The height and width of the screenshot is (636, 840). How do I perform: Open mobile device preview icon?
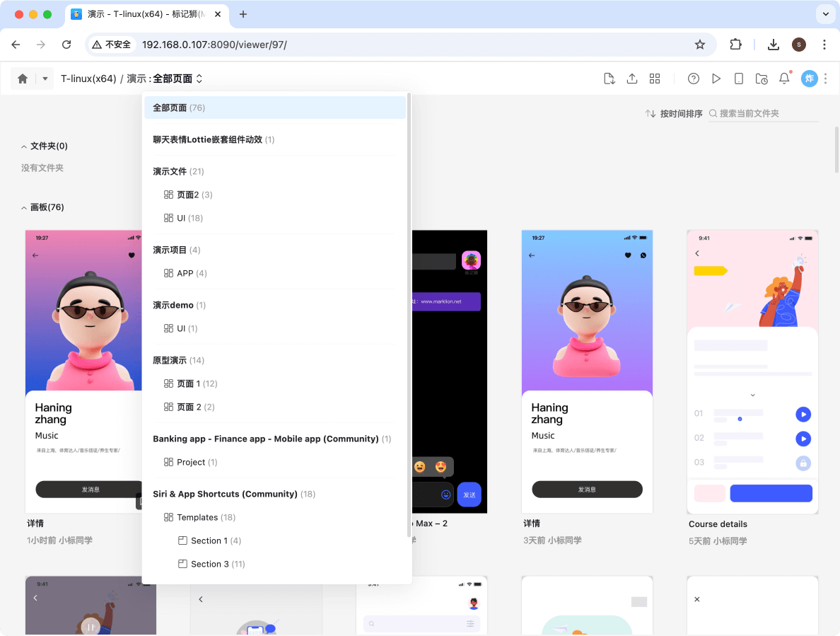pos(739,79)
